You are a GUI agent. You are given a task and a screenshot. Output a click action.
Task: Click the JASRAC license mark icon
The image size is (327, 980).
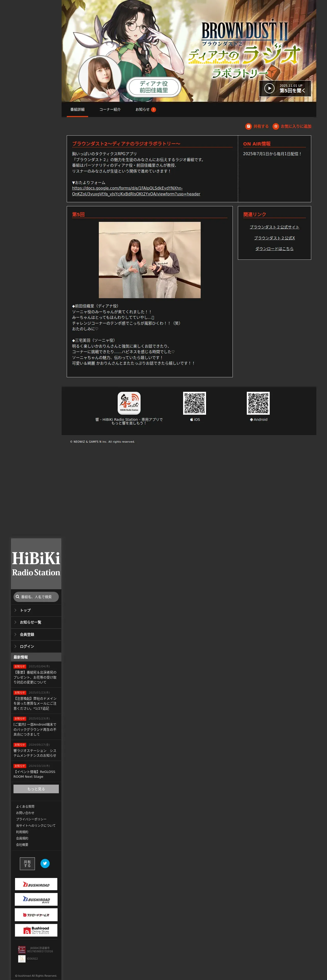(22, 949)
